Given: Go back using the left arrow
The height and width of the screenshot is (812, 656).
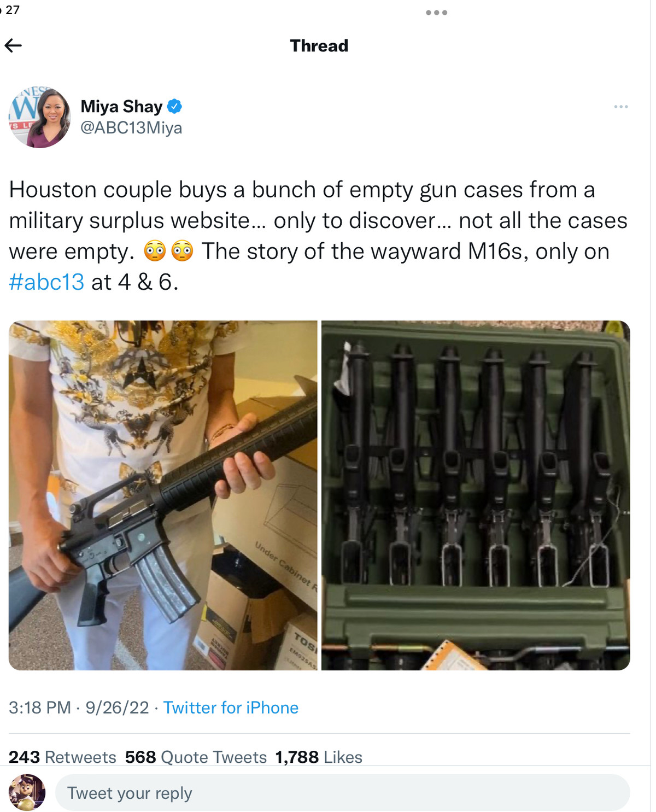Looking at the screenshot, I should [13, 45].
